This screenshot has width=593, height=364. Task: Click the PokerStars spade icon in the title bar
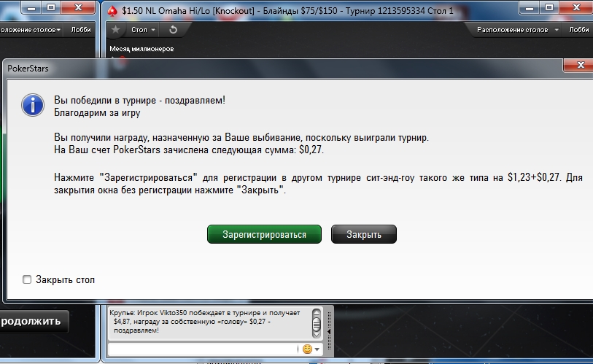[x=112, y=11]
